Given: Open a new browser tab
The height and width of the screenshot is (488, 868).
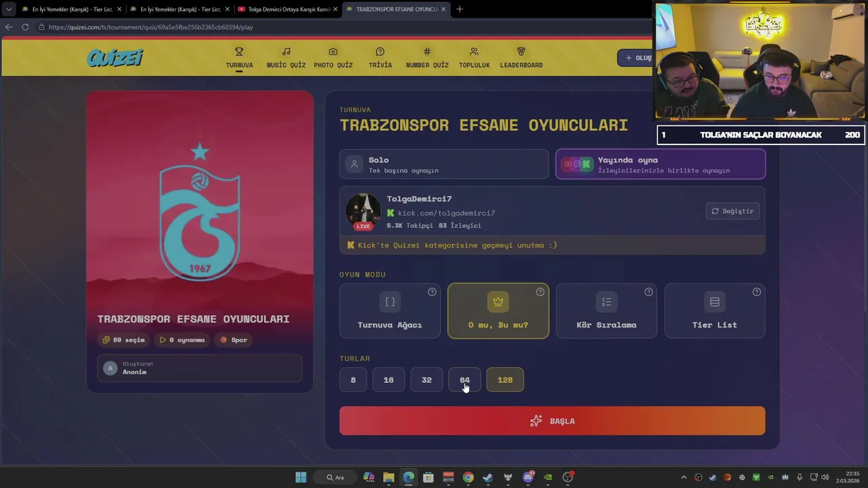Looking at the screenshot, I should pos(459,9).
